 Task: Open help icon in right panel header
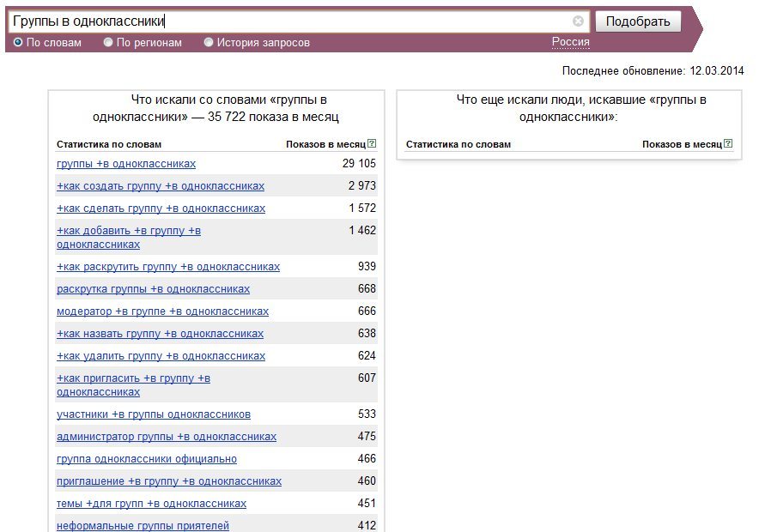(x=728, y=143)
